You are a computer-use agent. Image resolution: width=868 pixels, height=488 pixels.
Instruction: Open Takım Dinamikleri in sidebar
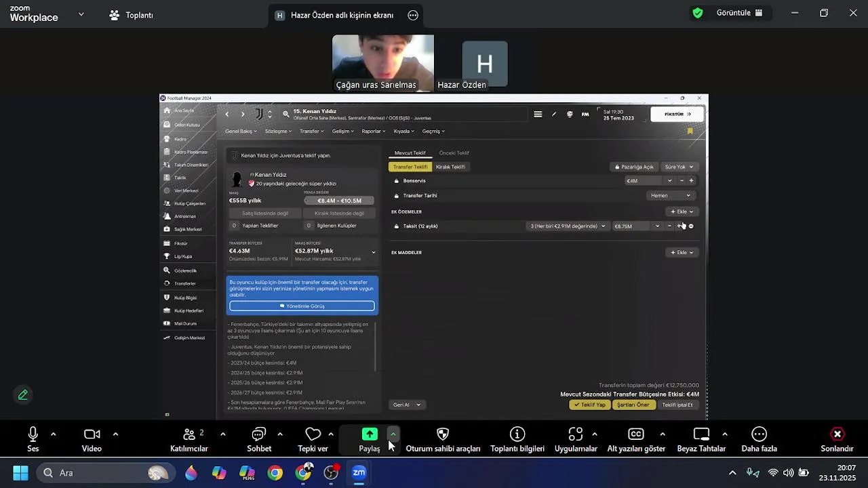coord(191,165)
